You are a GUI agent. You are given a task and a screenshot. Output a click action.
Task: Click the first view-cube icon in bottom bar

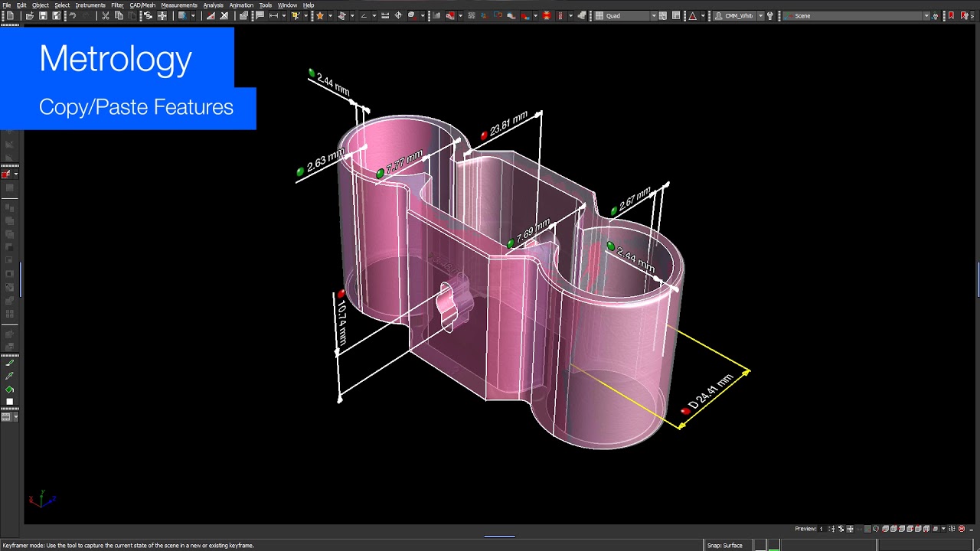coord(885,528)
